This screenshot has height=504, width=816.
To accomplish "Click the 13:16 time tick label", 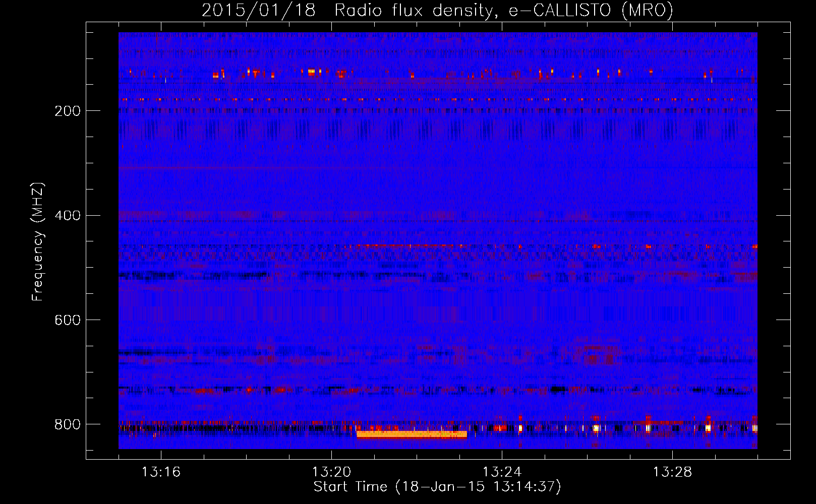I will coord(161,472).
